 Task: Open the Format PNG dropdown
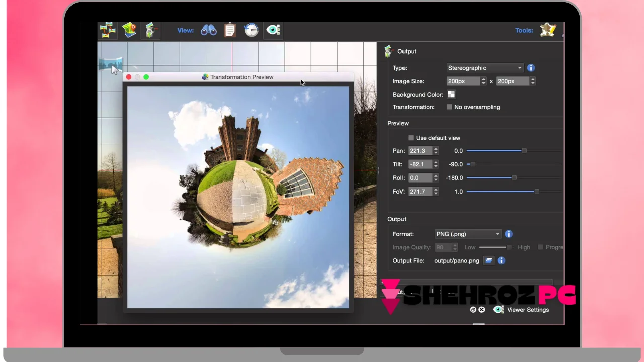click(468, 234)
